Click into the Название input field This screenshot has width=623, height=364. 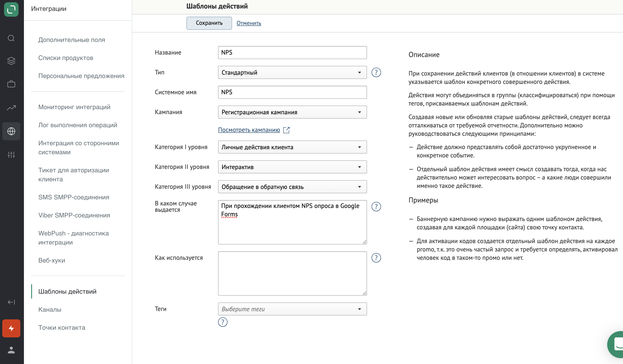(292, 53)
